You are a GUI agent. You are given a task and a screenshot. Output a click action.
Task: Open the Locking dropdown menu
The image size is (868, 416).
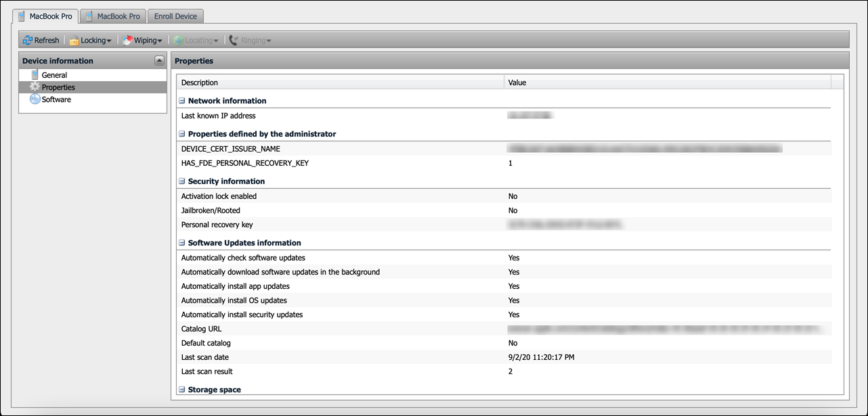(109, 41)
